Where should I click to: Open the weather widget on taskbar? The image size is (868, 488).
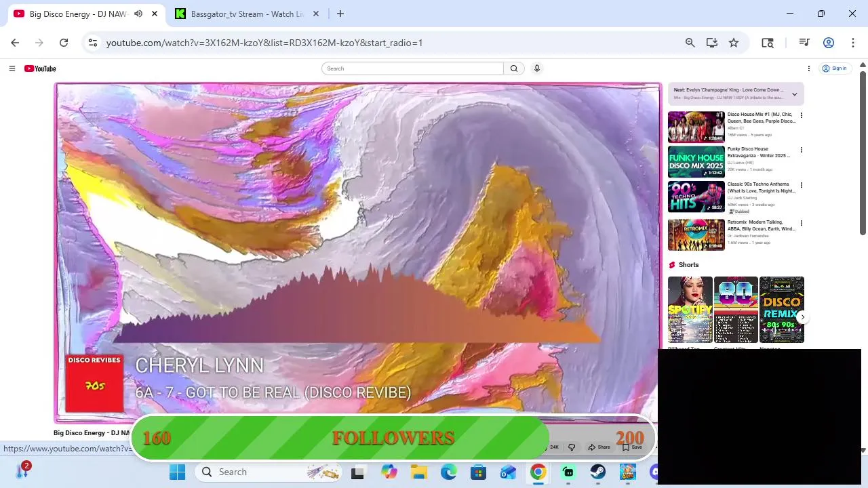pos(22,470)
